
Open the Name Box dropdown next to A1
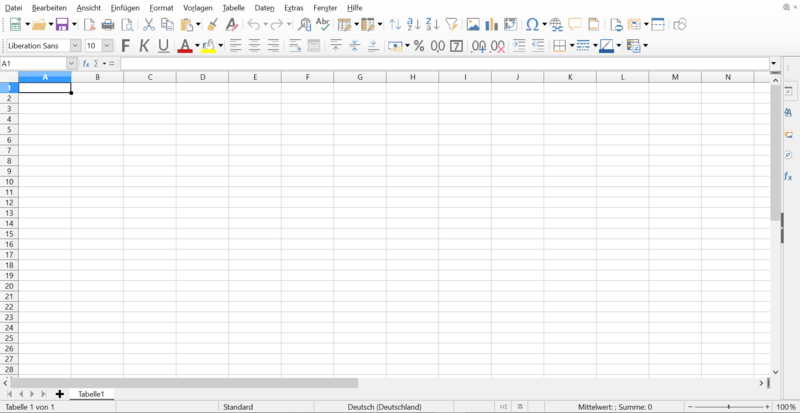tap(71, 63)
